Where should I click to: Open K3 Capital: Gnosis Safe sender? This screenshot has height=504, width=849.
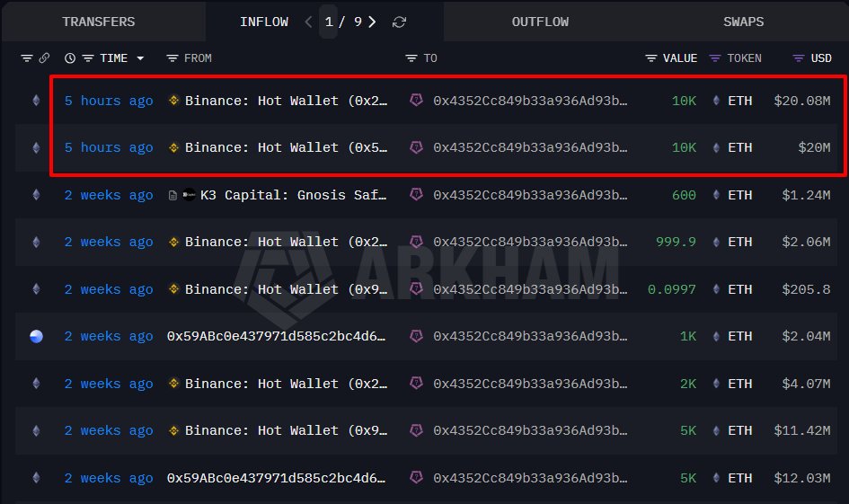point(294,195)
